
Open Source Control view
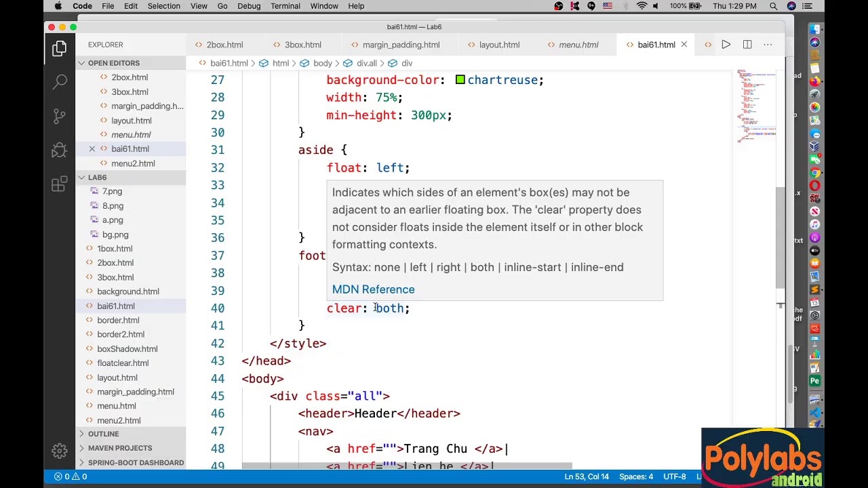pyautogui.click(x=60, y=116)
